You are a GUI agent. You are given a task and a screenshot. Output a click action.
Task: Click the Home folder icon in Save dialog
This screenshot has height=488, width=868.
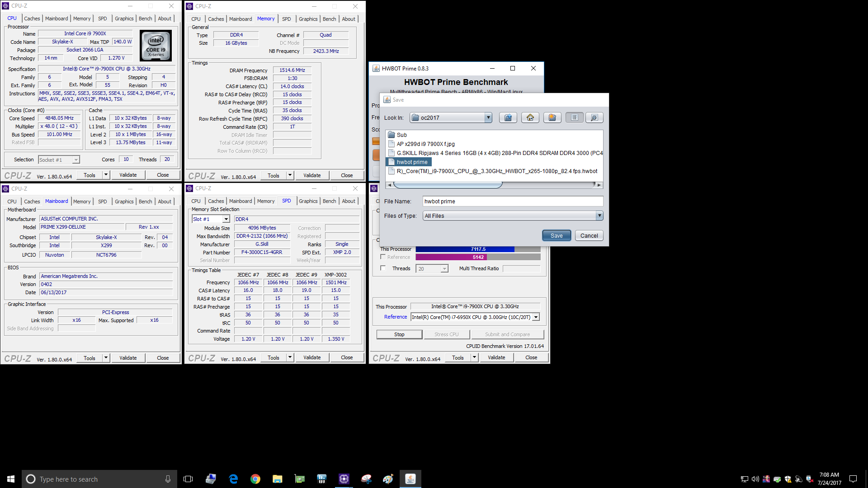click(530, 117)
